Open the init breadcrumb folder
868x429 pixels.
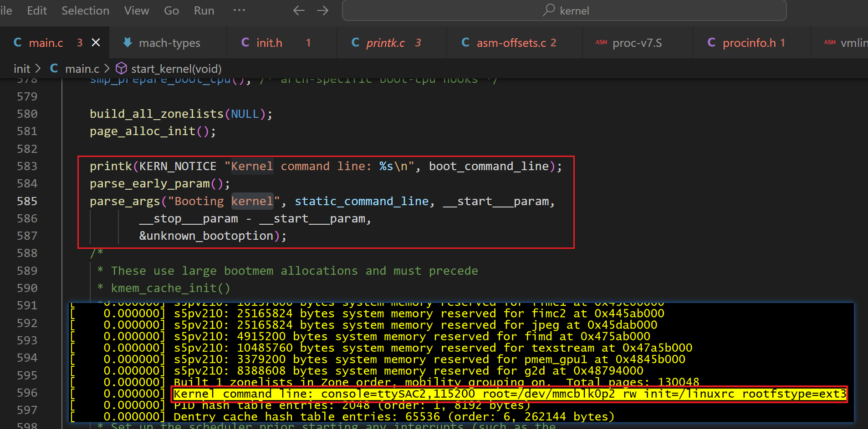click(22, 69)
